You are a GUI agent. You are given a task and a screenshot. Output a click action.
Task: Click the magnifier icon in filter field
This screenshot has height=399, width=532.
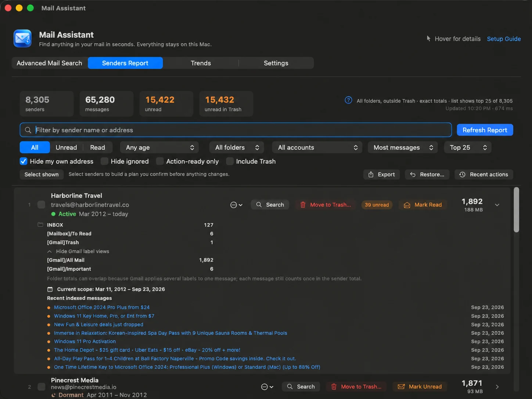28,130
